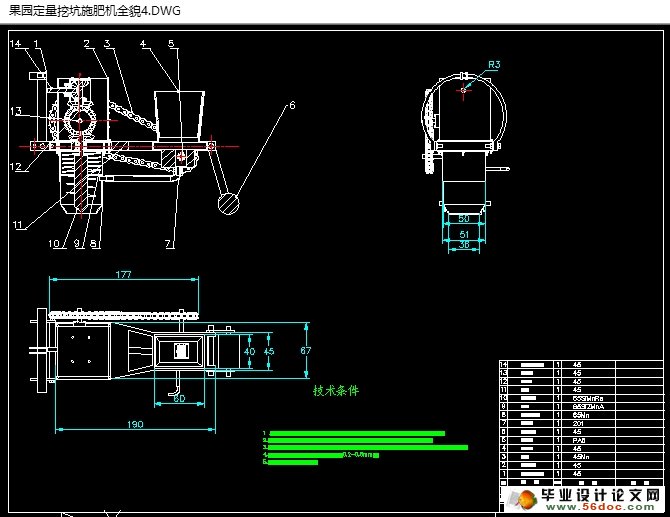This screenshot has width=670, height=517.
Task: Select the 50 dimension in the end view
Action: (464, 219)
